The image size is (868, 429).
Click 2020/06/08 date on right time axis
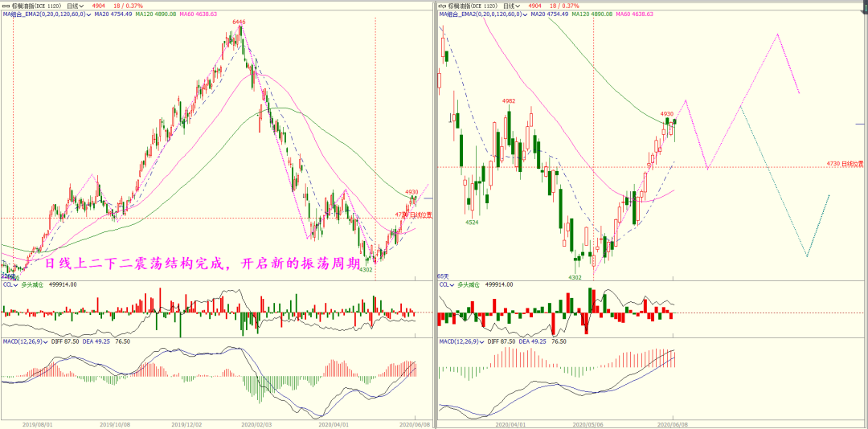pos(671,424)
